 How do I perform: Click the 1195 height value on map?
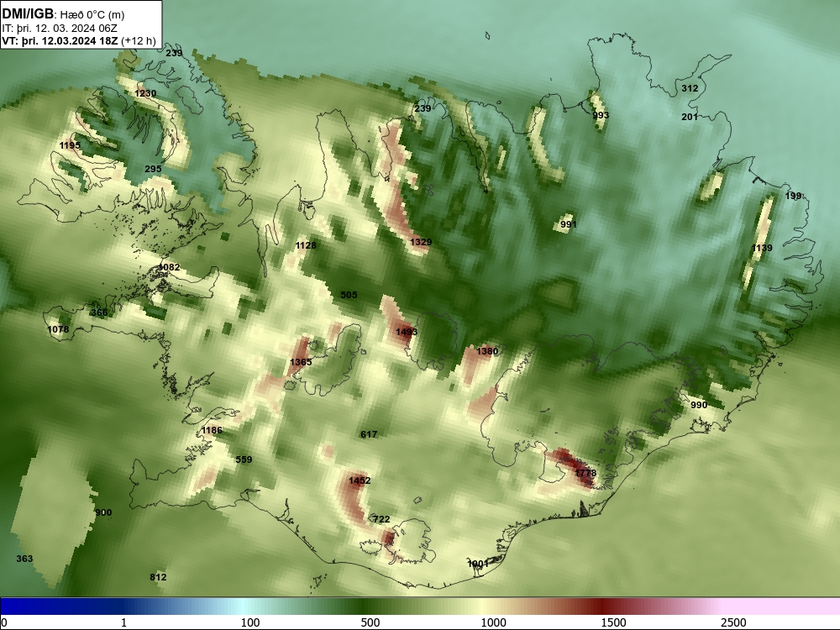click(70, 145)
